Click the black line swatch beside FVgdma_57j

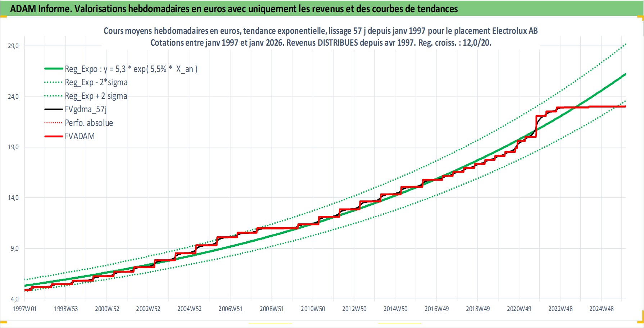54,109
